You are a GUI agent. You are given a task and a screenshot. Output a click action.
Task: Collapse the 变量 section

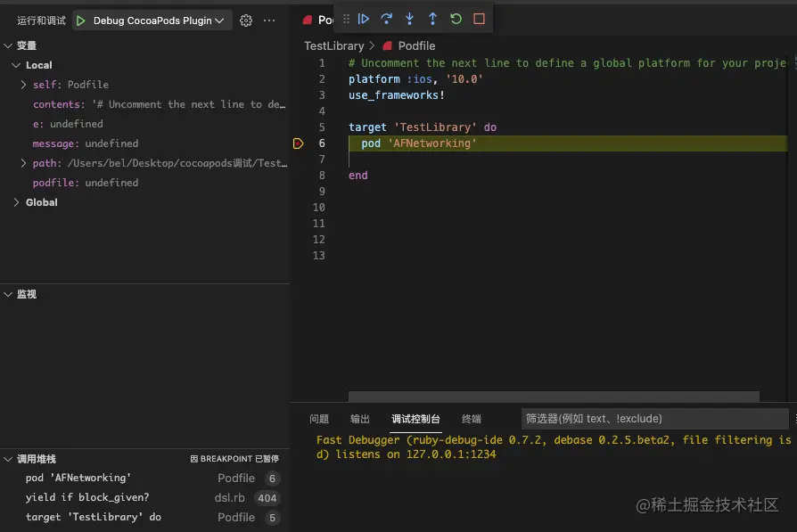pos(8,45)
